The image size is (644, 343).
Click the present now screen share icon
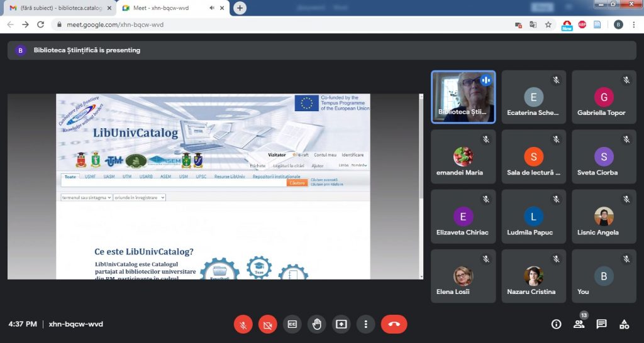coord(341,324)
